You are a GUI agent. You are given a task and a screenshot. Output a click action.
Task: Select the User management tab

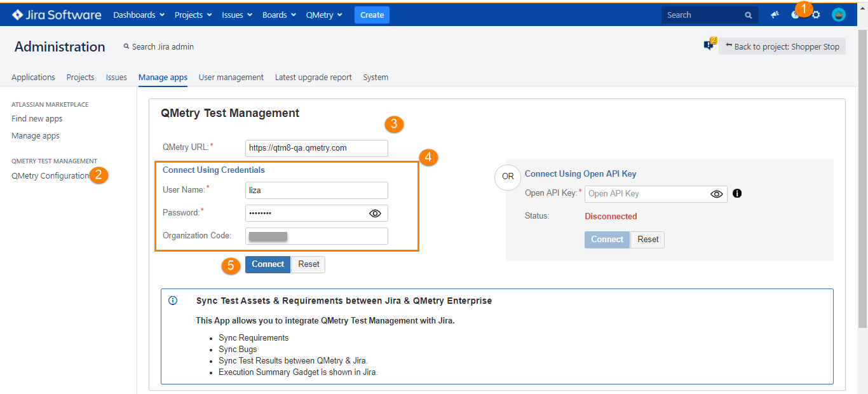pos(231,77)
